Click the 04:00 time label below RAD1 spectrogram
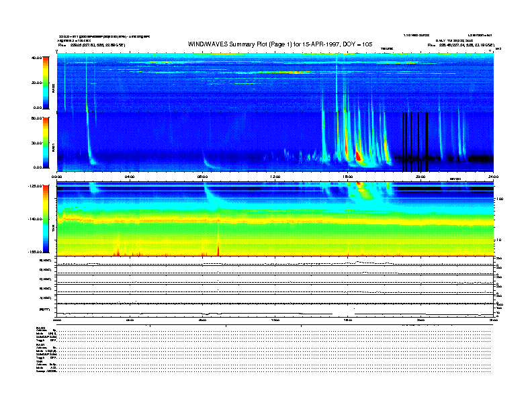 tap(130, 177)
